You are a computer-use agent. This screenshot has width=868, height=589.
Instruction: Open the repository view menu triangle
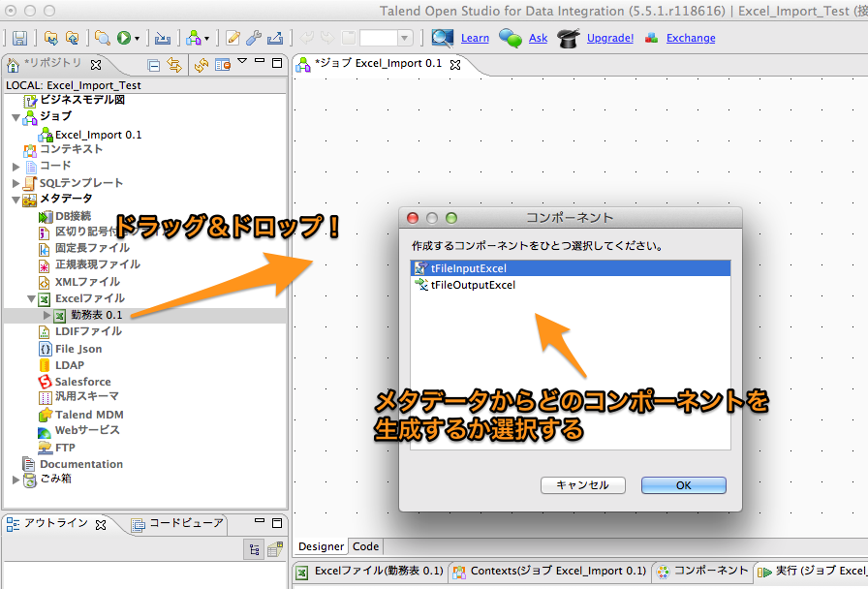242,61
